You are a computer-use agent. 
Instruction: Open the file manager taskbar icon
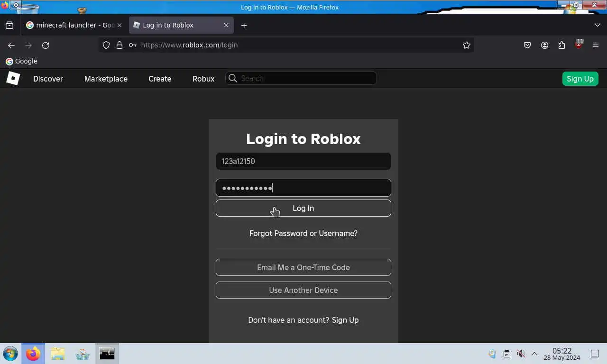click(x=58, y=354)
